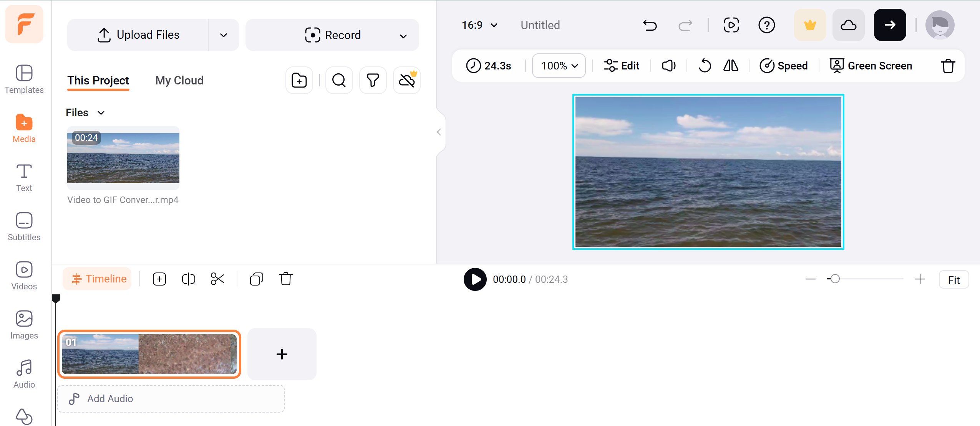
Task: Click the cloud save icon
Action: [x=848, y=25]
